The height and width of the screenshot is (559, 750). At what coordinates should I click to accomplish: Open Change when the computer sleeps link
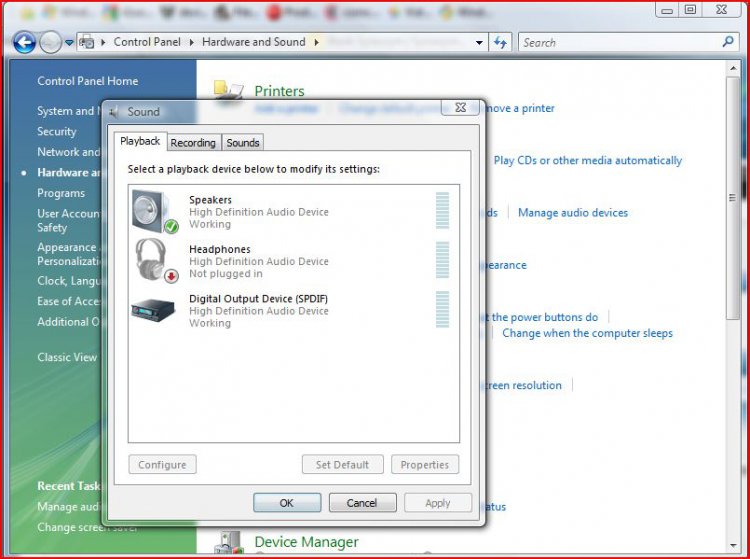click(x=587, y=333)
